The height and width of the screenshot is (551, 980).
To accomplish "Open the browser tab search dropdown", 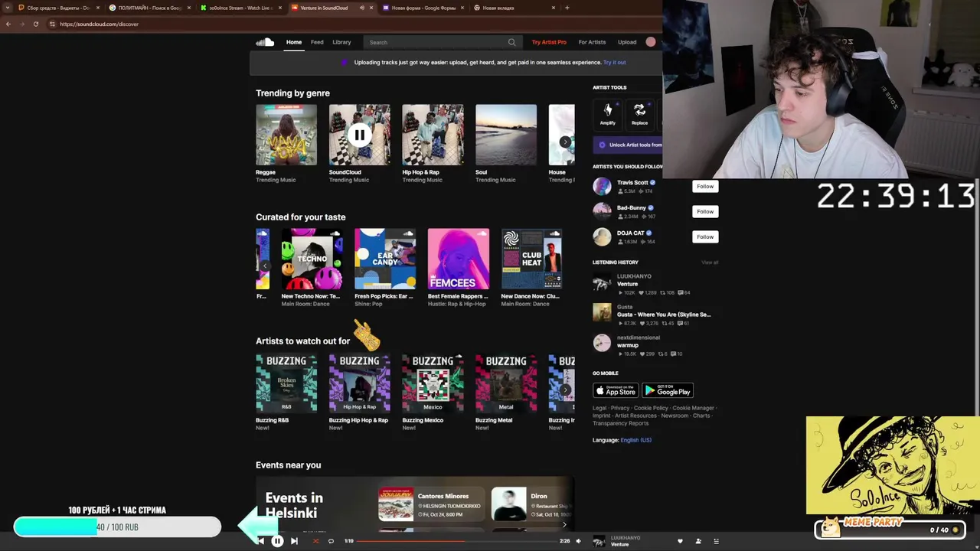I will click(x=8, y=8).
